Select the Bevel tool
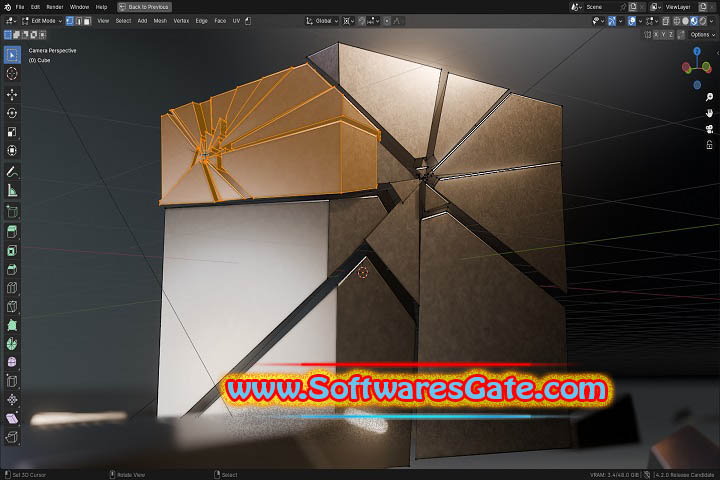The image size is (720, 480). (x=12, y=269)
